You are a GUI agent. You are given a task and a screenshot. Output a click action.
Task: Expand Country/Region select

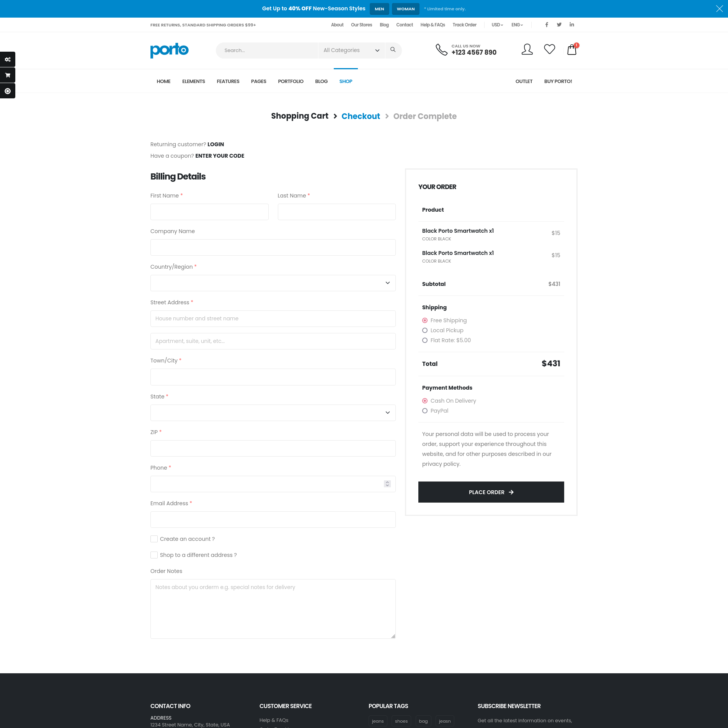[x=273, y=283]
